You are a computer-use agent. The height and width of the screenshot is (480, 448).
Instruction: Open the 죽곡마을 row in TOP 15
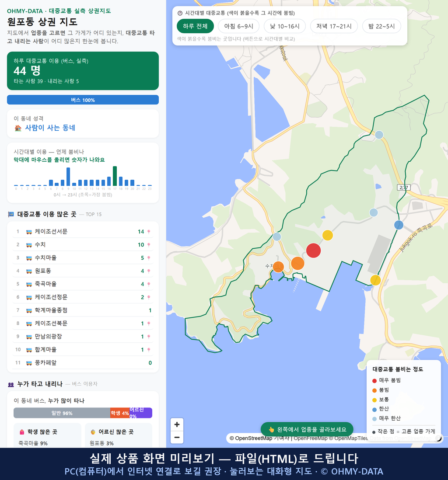point(83,284)
